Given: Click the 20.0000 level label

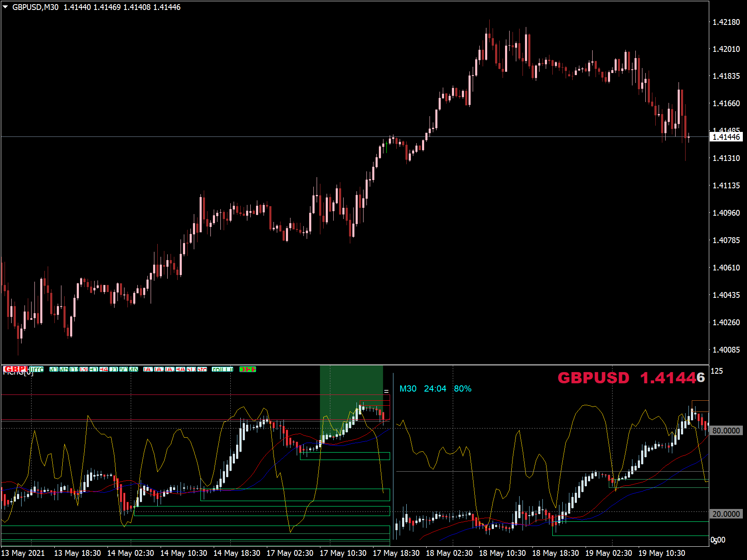Looking at the screenshot, I should 726,514.
